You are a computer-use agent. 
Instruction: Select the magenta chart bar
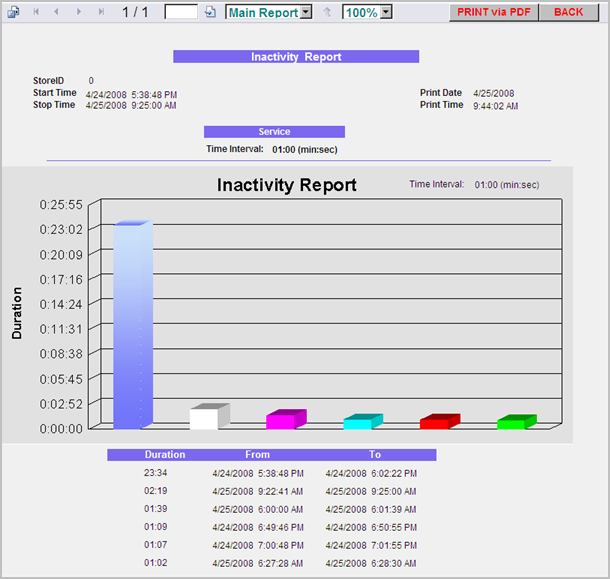tap(286, 419)
